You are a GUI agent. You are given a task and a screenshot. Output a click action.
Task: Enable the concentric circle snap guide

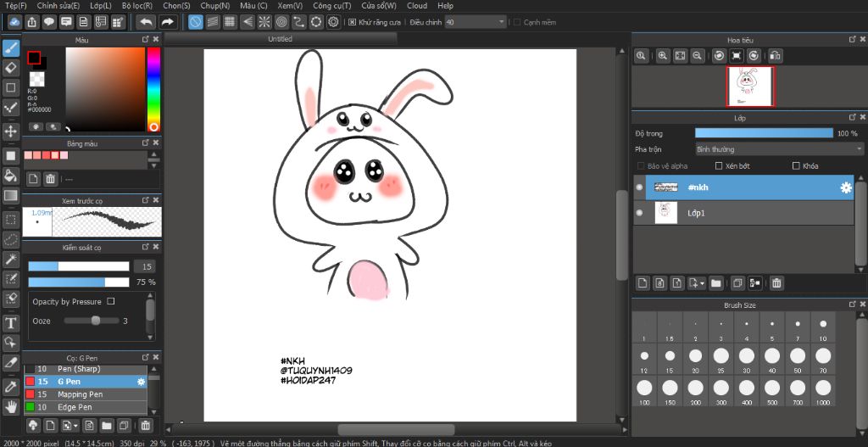(x=281, y=22)
